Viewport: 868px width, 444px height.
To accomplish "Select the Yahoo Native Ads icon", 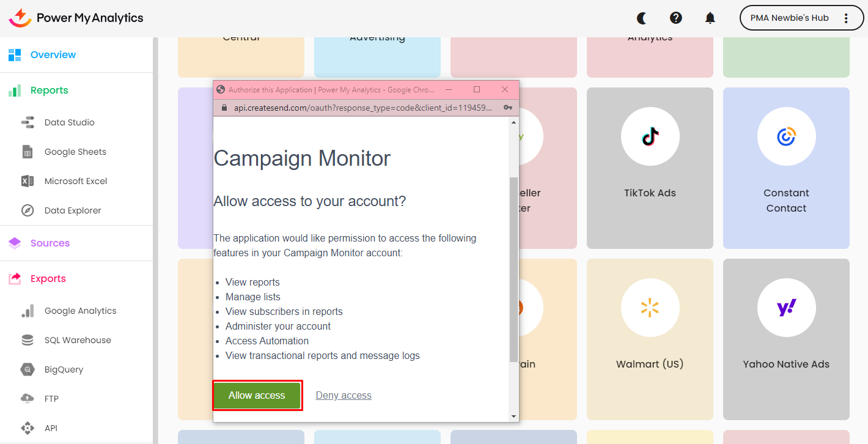I will click(x=786, y=308).
